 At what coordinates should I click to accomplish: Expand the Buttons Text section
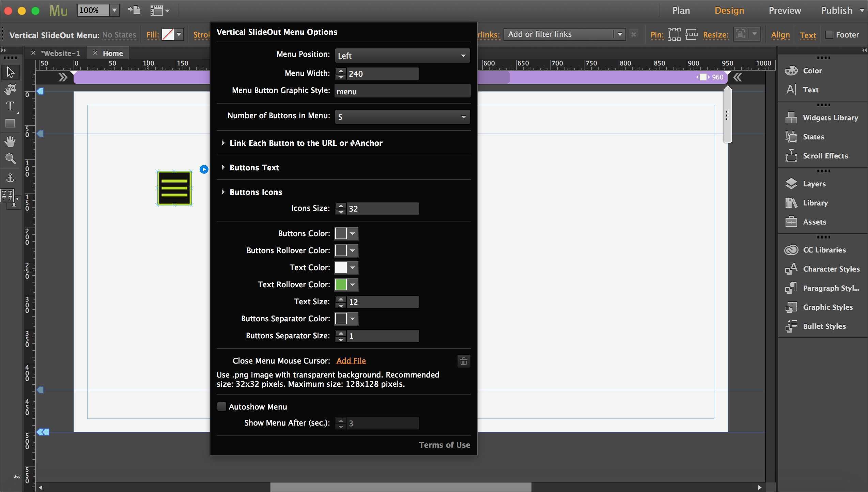pos(254,168)
